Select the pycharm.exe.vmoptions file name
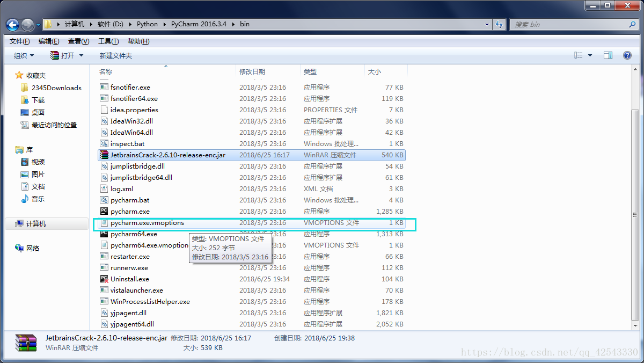Screen dimensions: 644x363 click(x=147, y=222)
